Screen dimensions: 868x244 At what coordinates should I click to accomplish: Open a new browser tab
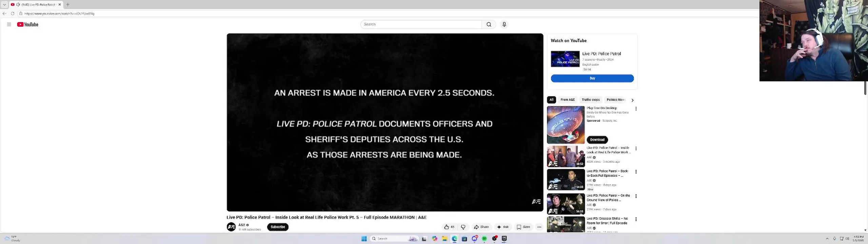pos(68,4)
